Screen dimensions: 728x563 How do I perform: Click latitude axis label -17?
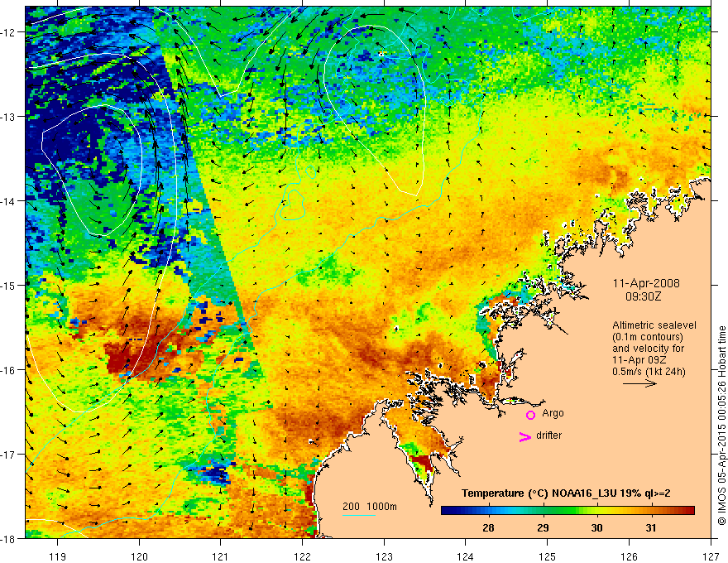coord(9,455)
